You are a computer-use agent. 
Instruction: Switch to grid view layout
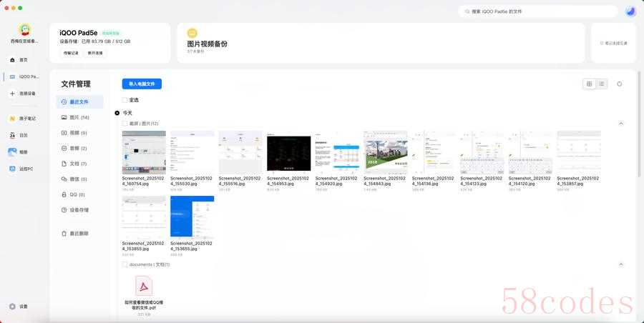590,84
